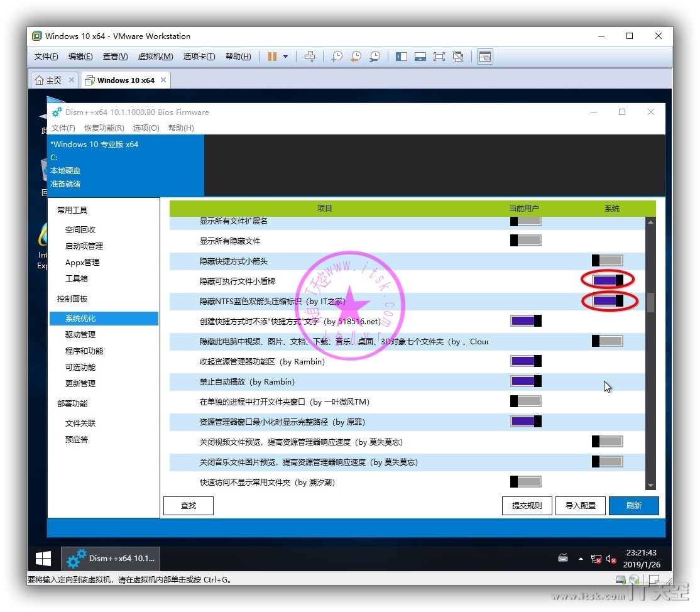
Task: Revert the VM to its previous snapshot
Action: (x=356, y=57)
